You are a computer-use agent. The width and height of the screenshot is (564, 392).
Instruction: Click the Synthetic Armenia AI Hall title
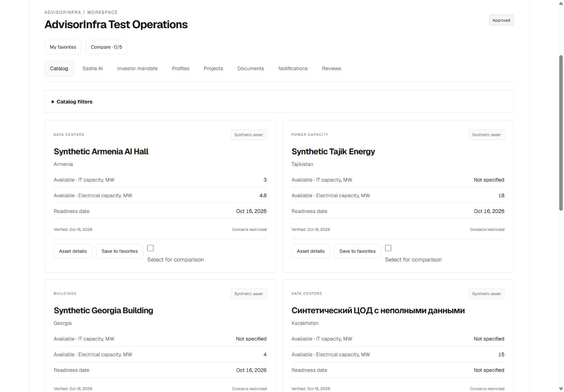pyautogui.click(x=101, y=152)
